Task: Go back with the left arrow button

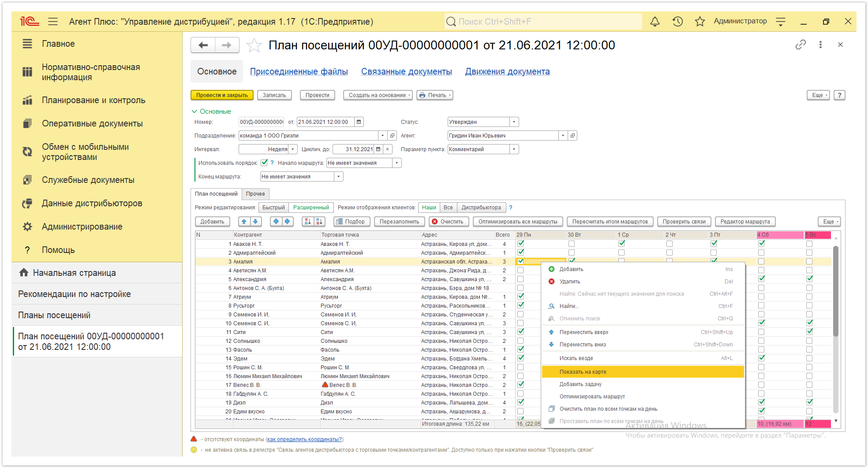Action: click(x=203, y=45)
